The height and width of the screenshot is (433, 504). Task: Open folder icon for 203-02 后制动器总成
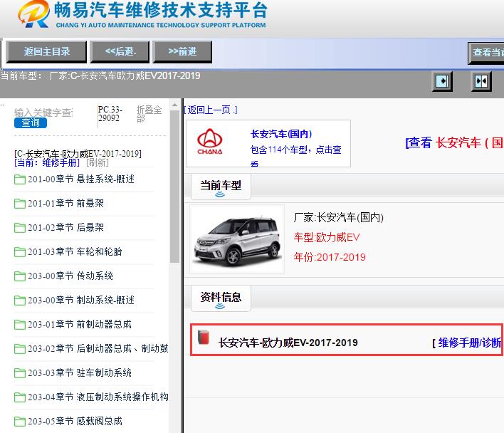pyautogui.click(x=20, y=349)
